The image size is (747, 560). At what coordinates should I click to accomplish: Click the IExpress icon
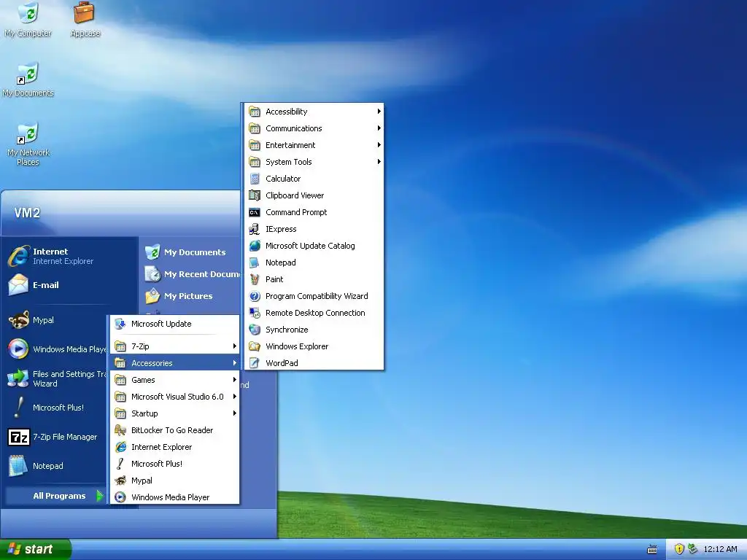255,229
